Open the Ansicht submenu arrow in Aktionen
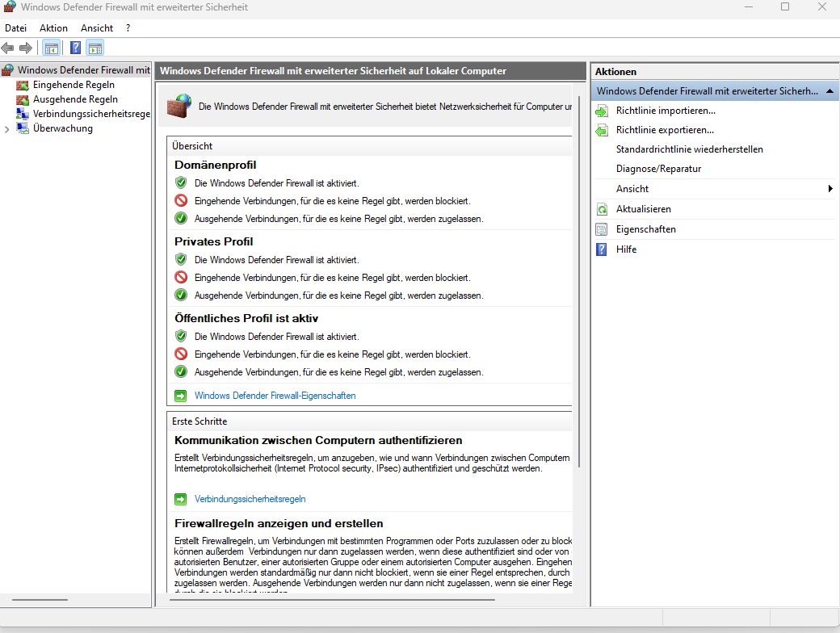The width and height of the screenshot is (840, 633). click(x=830, y=189)
